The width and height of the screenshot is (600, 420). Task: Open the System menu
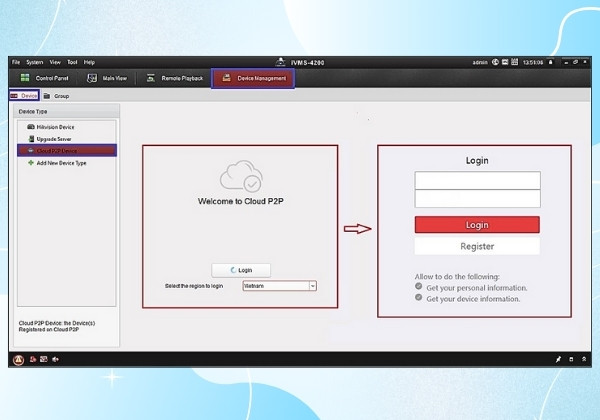[34, 62]
